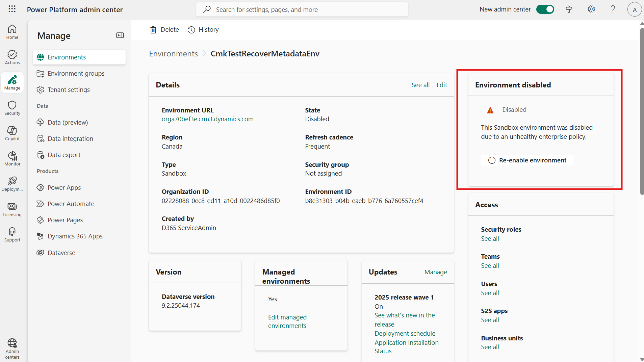The height and width of the screenshot is (362, 644).
Task: Open the Monitor icon in sidebar
Action: click(12, 158)
